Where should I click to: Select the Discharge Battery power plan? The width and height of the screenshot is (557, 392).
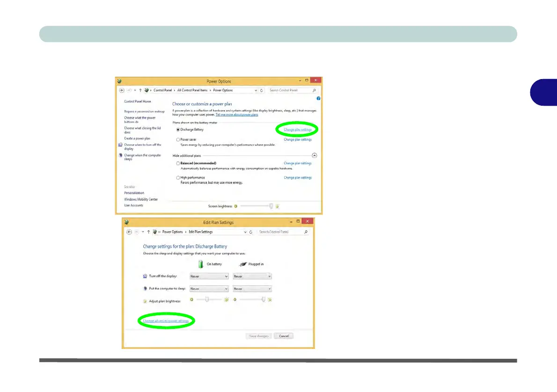click(178, 130)
